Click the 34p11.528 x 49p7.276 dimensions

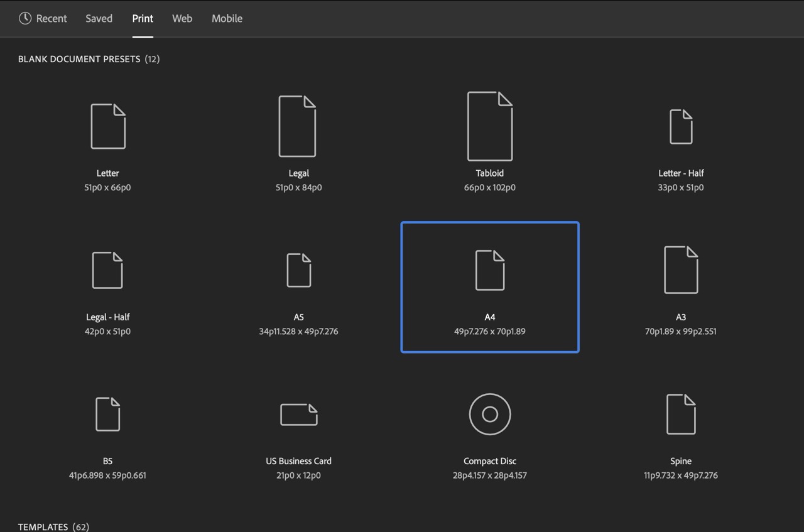(x=299, y=331)
